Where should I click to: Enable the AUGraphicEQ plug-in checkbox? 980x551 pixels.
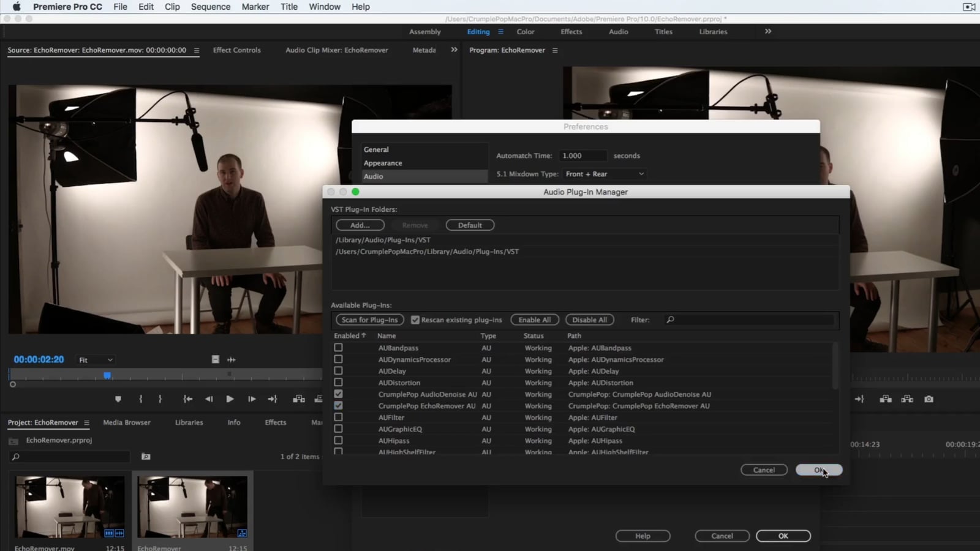338,429
